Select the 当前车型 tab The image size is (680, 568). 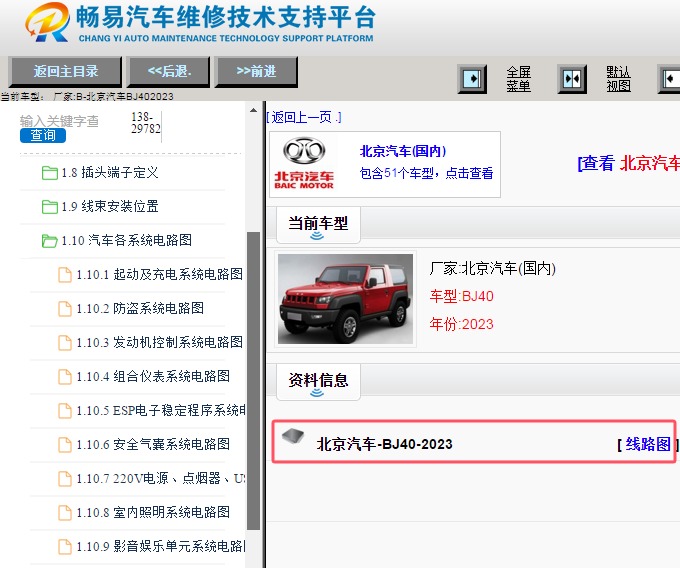[318, 225]
